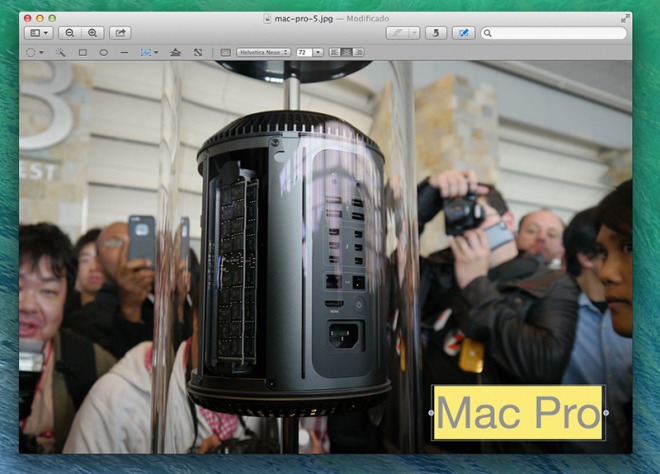Align text left
The image size is (660, 474).
coord(335,52)
